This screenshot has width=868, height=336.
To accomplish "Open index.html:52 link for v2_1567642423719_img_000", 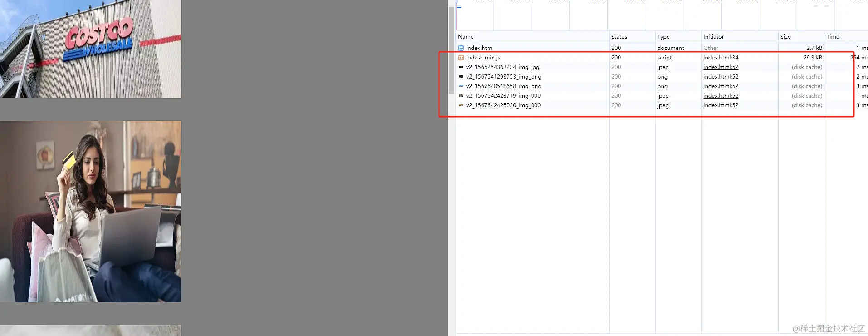I will 721,96.
